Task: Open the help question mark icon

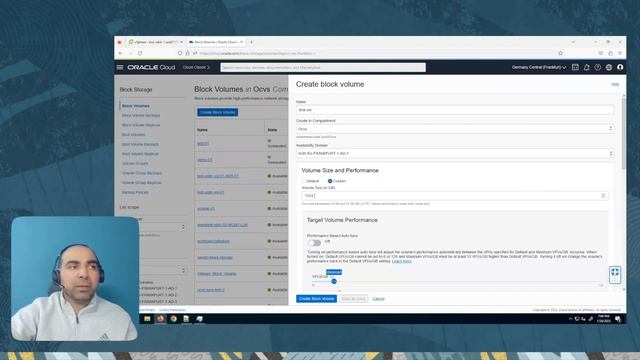Action: tap(598, 67)
